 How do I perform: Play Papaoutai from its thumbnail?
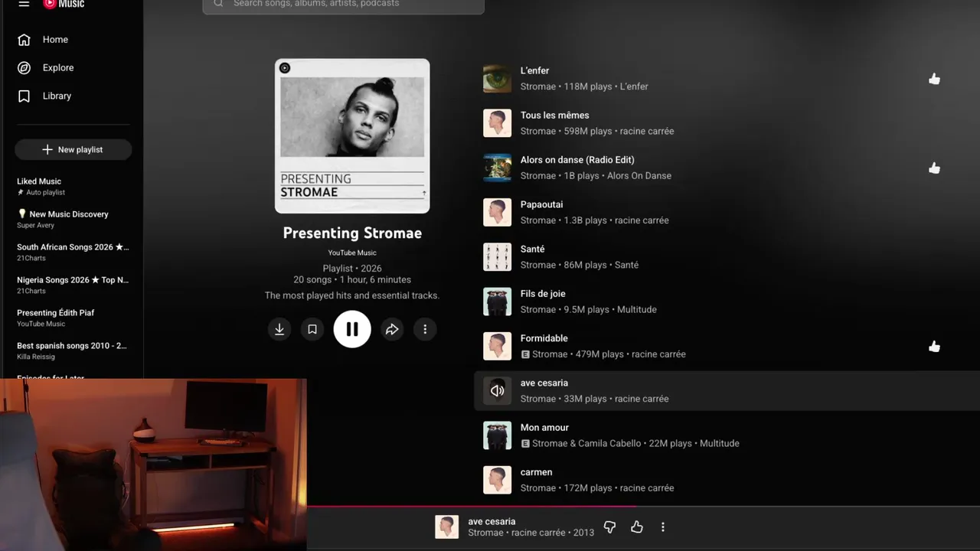pyautogui.click(x=497, y=212)
